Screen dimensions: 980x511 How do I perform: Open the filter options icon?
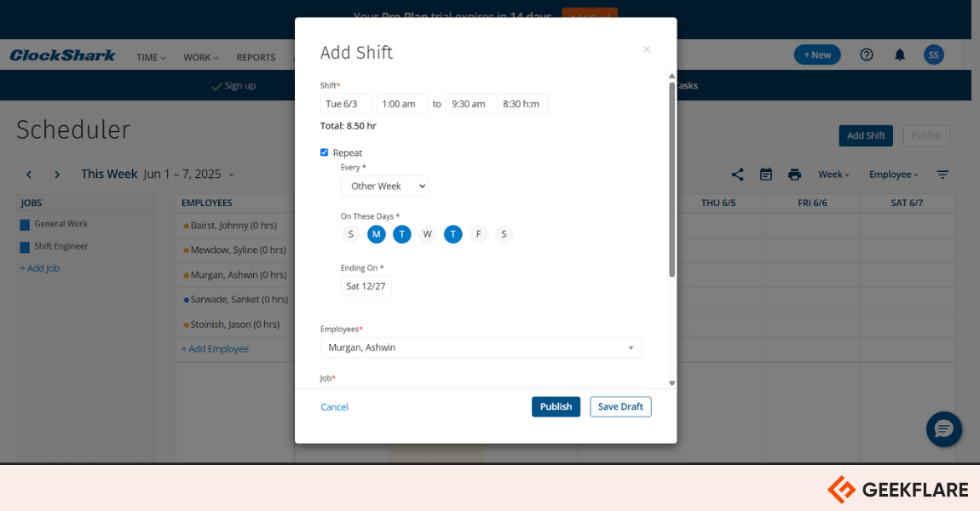[x=943, y=175]
